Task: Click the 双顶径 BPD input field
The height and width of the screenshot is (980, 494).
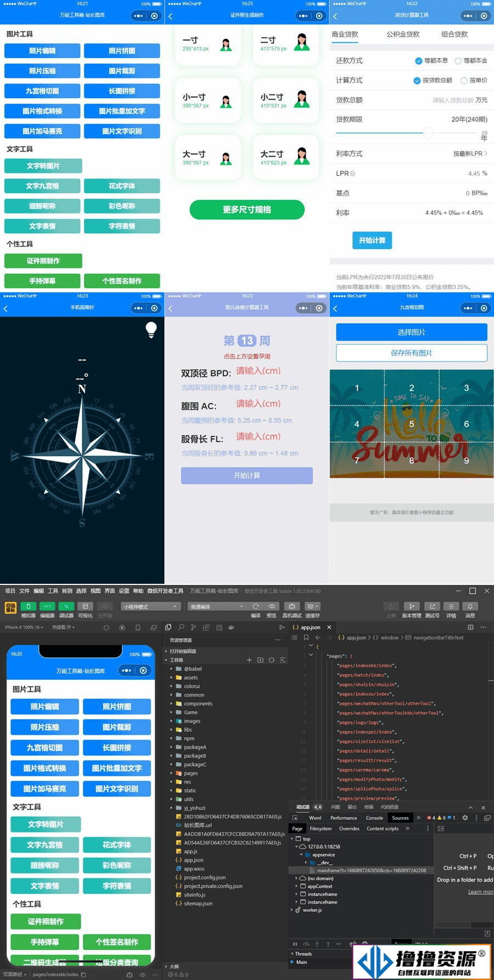Action: 258,371
